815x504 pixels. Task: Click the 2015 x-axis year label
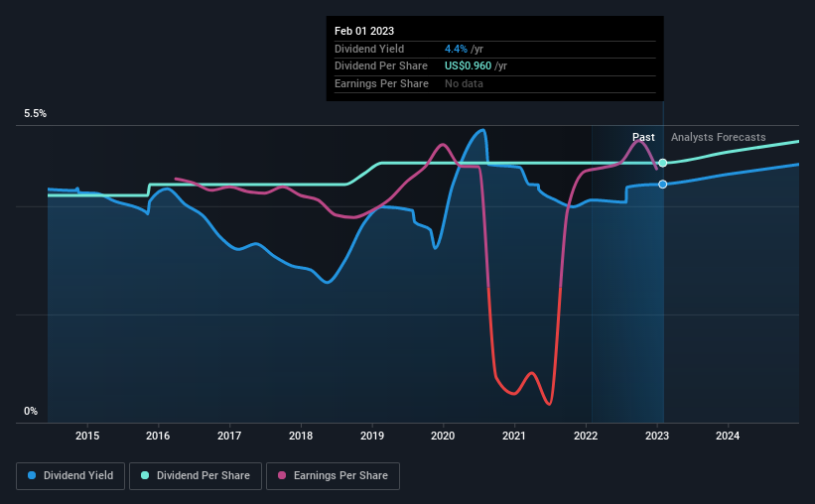tap(87, 436)
